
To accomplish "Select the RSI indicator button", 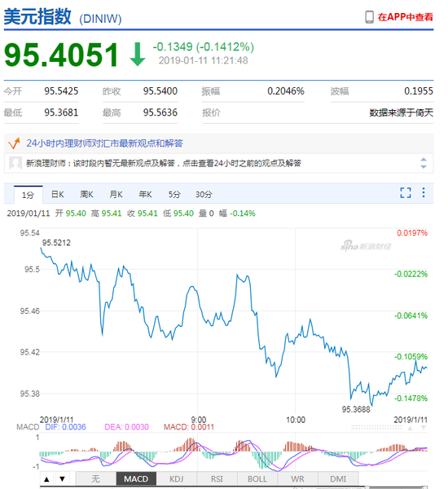I will click(x=217, y=478).
